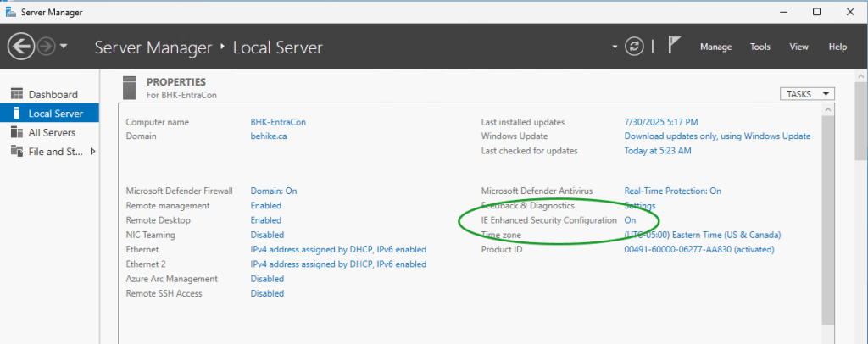
Task: Open the TASKS dropdown
Action: click(807, 94)
